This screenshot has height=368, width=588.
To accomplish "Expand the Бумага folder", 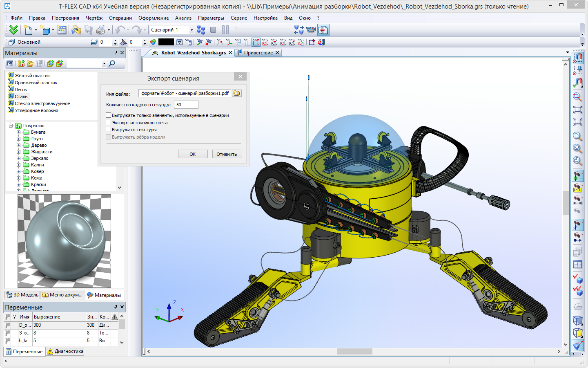I will pos(18,132).
